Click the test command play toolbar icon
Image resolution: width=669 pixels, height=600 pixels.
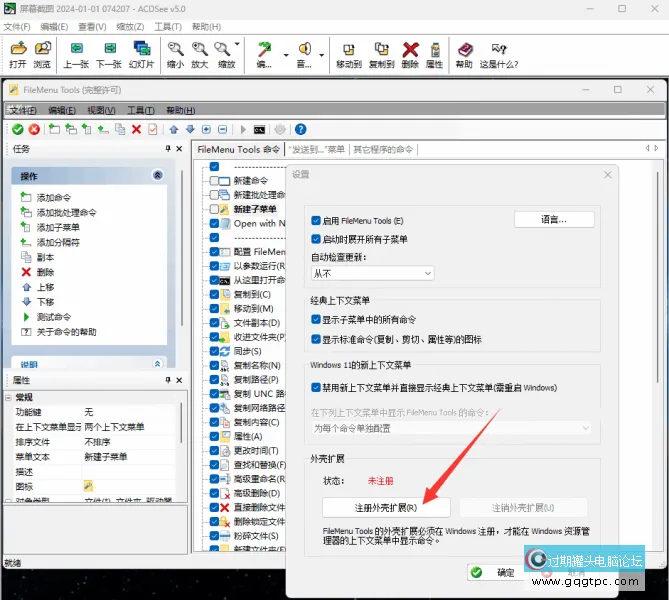click(x=243, y=129)
